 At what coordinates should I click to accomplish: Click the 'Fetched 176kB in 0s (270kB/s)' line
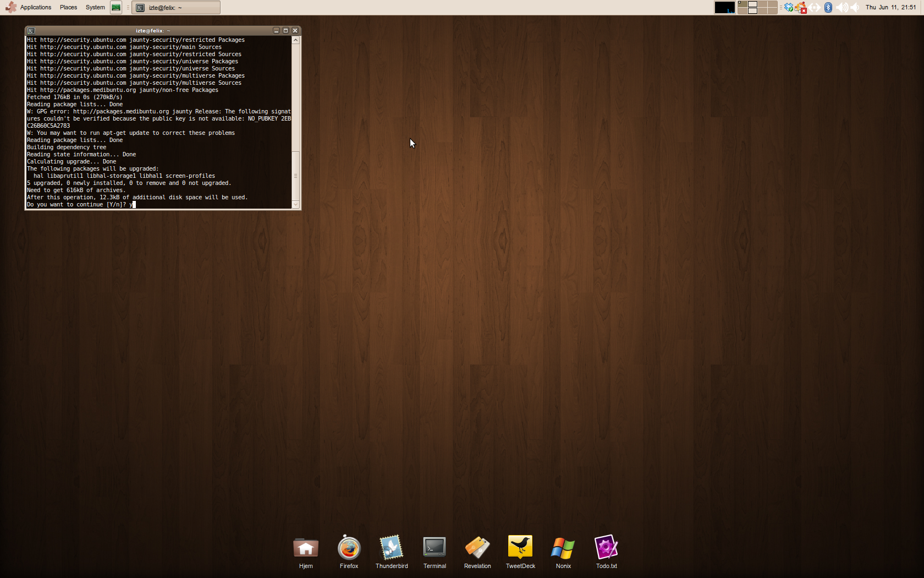(75, 97)
